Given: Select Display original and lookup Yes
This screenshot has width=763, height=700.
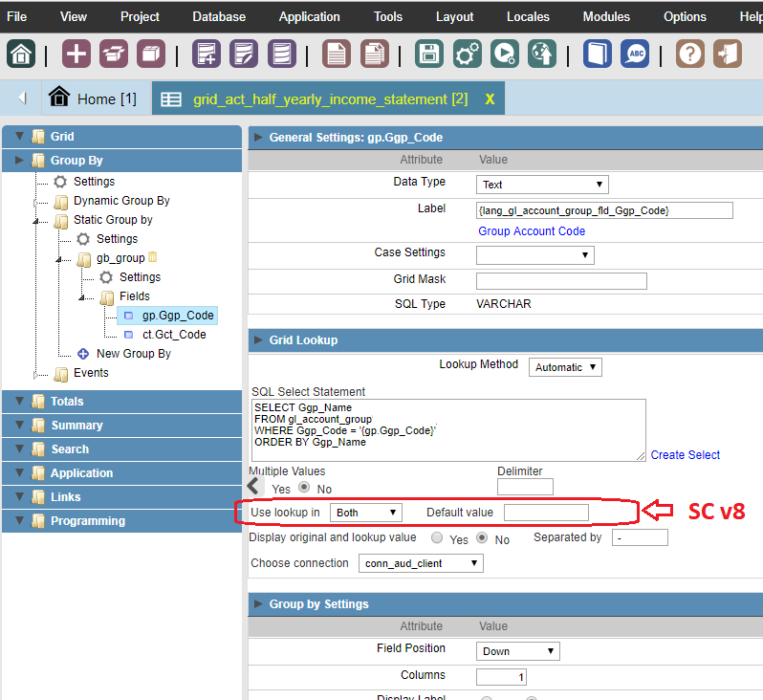Looking at the screenshot, I should point(437,537).
